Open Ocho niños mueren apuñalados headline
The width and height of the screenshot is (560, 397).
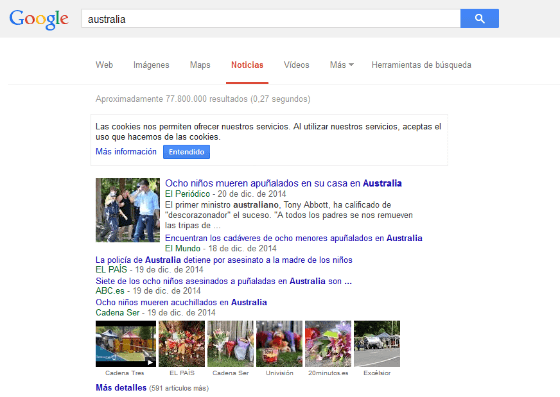[x=283, y=183]
